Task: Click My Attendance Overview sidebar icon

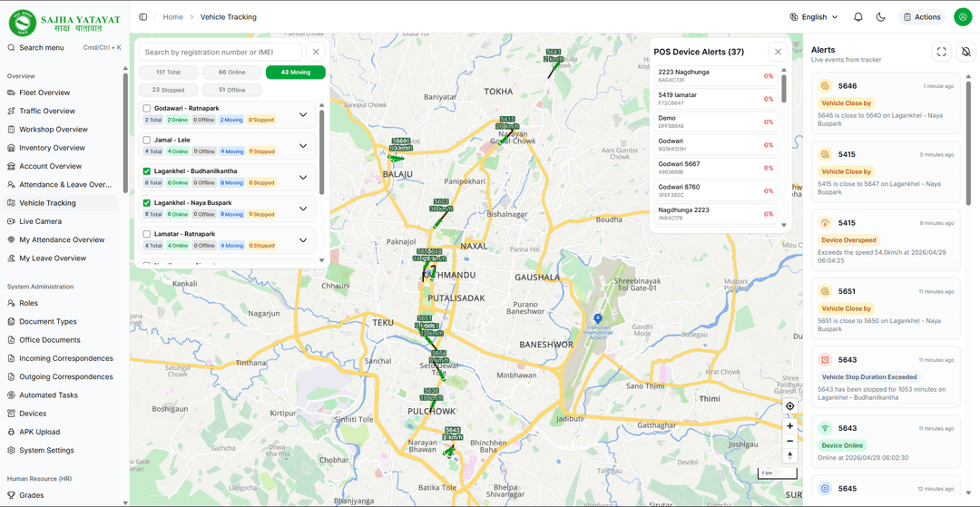Action: [x=11, y=239]
